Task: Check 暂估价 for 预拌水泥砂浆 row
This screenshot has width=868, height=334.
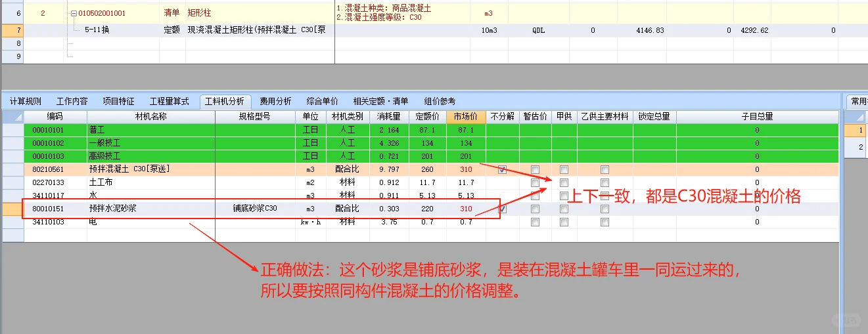Action: click(535, 209)
